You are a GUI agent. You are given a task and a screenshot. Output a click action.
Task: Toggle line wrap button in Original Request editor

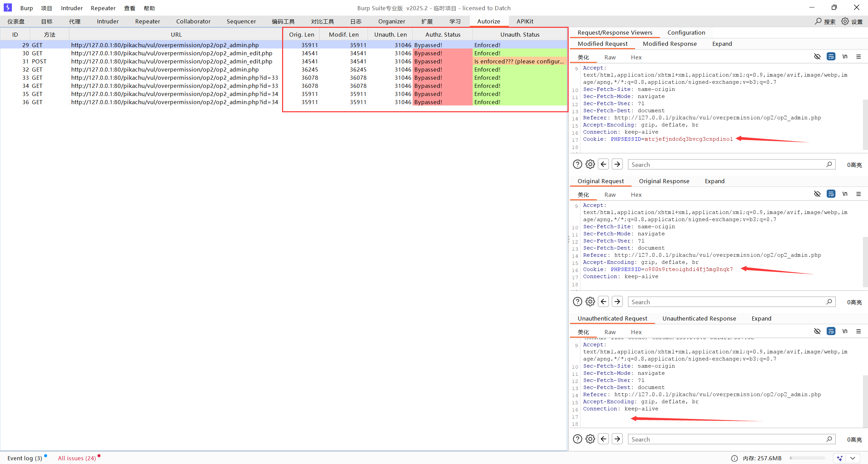[x=831, y=194]
